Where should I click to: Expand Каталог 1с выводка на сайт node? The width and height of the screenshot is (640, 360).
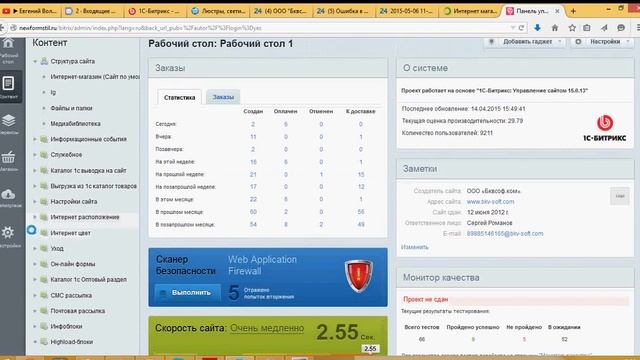pos(35,171)
